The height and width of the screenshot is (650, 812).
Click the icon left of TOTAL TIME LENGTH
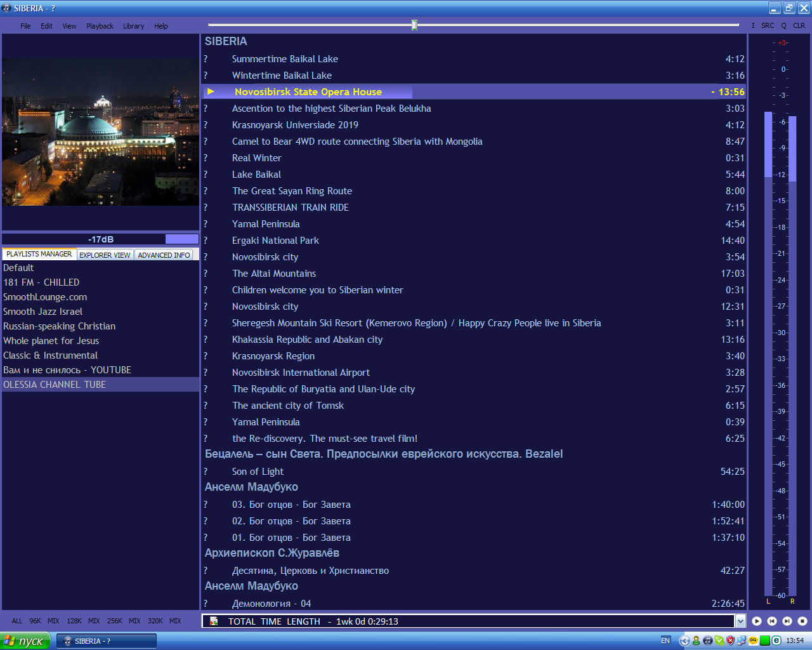click(214, 621)
